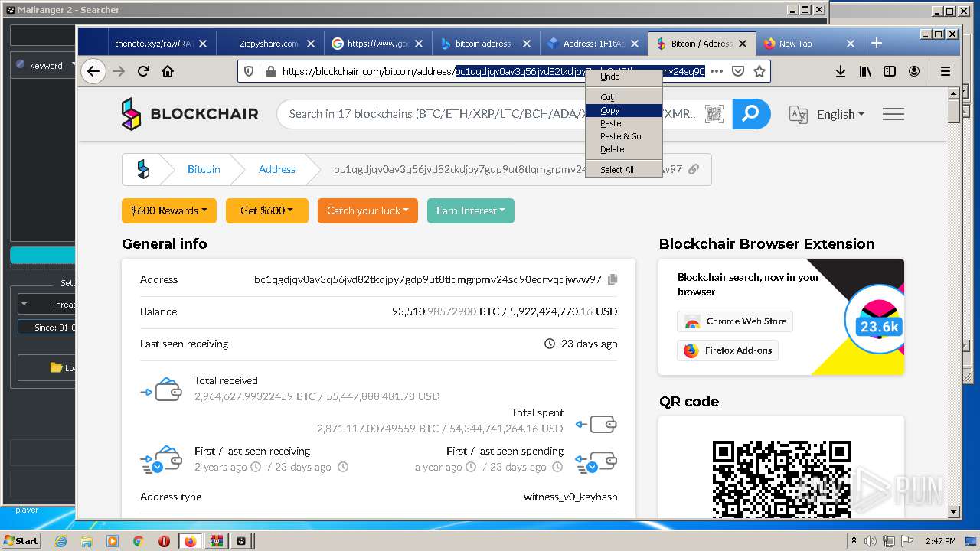The image size is (980, 551).
Task: Open the Chrome Web Store extension link
Action: 735,321
